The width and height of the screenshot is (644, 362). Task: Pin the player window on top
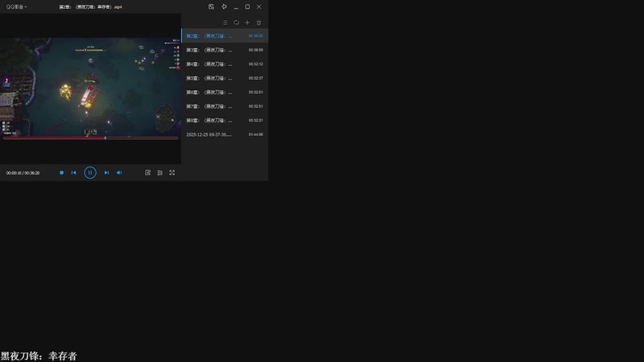tap(224, 6)
